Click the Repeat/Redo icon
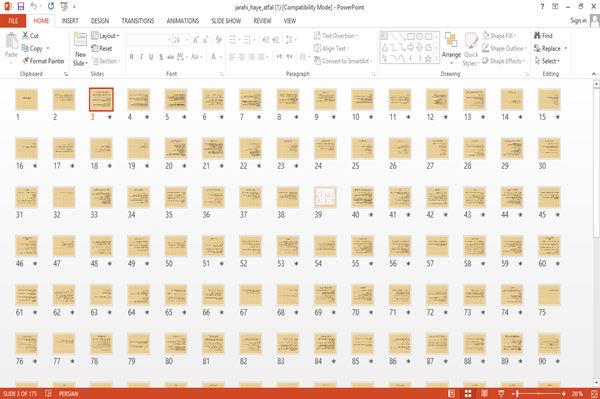 tap(51, 7)
